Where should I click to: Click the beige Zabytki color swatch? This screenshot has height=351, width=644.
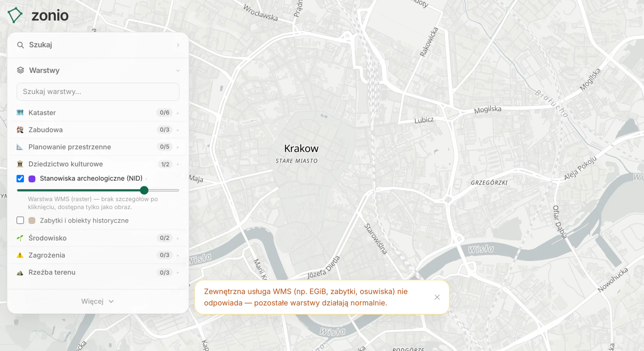tap(32, 221)
